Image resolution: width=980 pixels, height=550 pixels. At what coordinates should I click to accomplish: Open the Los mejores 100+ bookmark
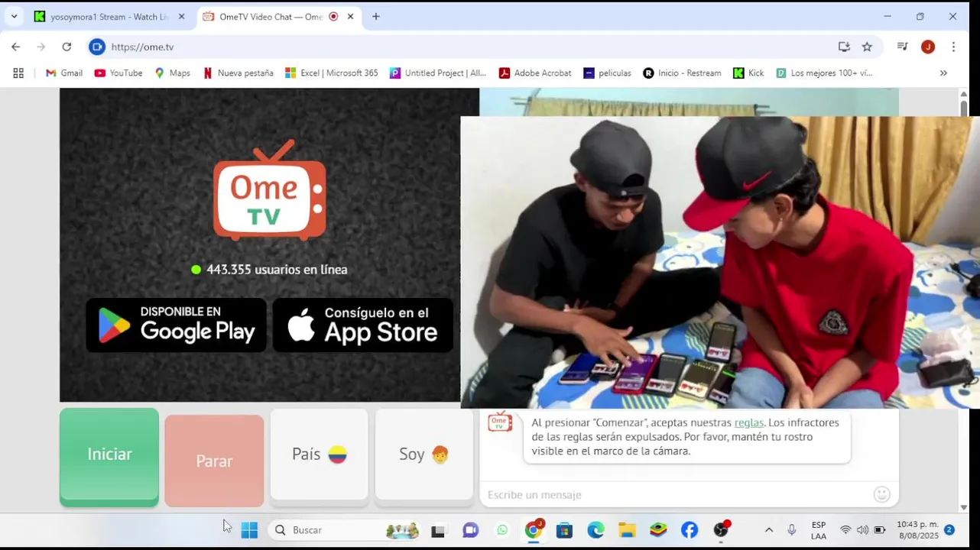(823, 73)
